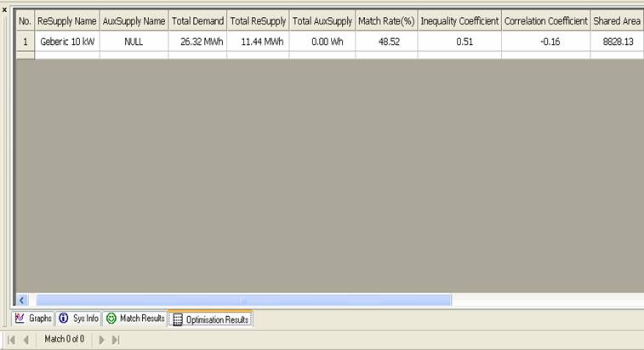This screenshot has width=644, height=350.
Task: Select row number 1 in the table
Action: pos(25,40)
